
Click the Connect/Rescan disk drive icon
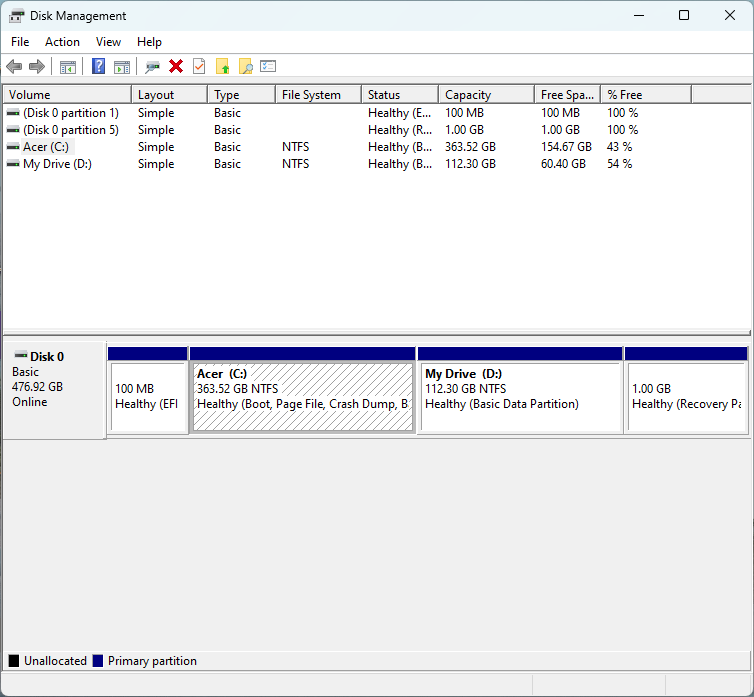click(x=152, y=67)
